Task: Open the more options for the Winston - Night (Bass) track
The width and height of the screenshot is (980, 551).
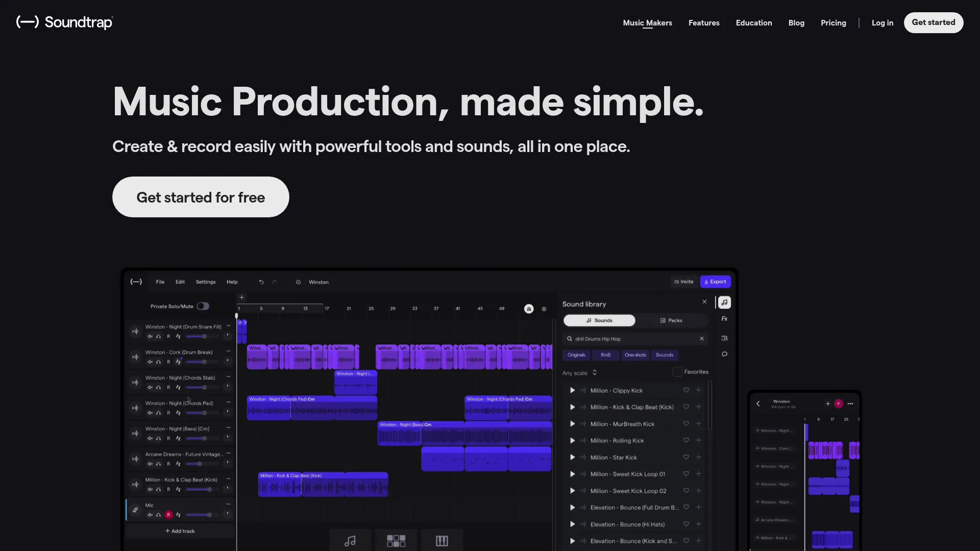Action: coord(229,428)
